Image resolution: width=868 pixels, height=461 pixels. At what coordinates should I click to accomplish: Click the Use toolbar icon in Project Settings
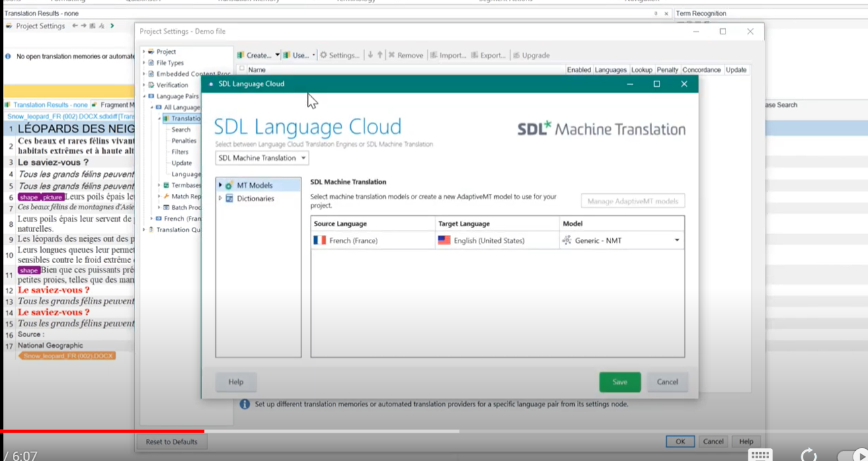287,55
